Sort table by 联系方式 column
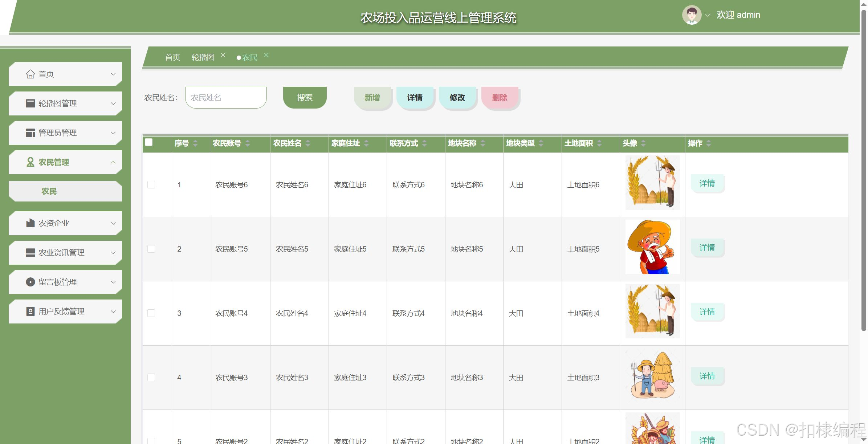Viewport: 868px width, 444px height. pos(424,143)
